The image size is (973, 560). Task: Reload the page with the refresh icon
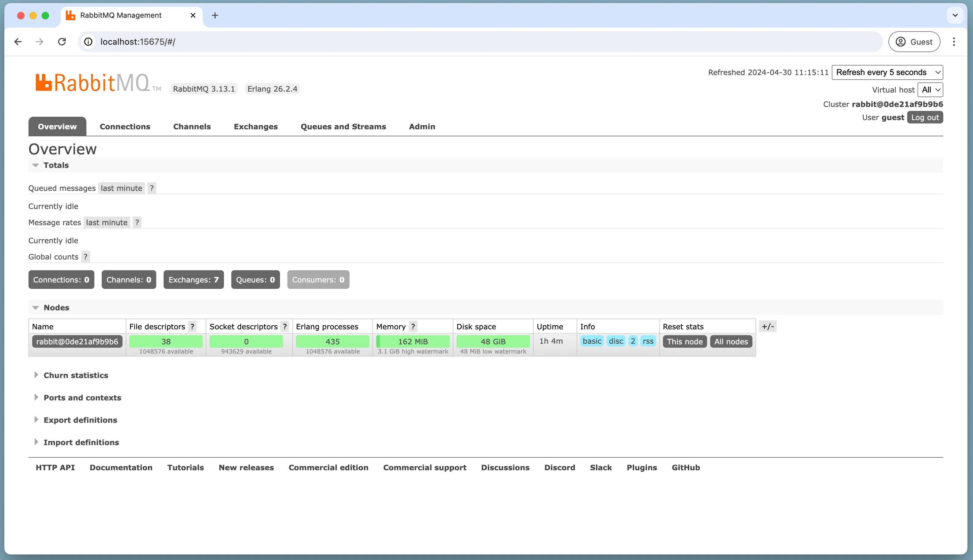pos(62,42)
